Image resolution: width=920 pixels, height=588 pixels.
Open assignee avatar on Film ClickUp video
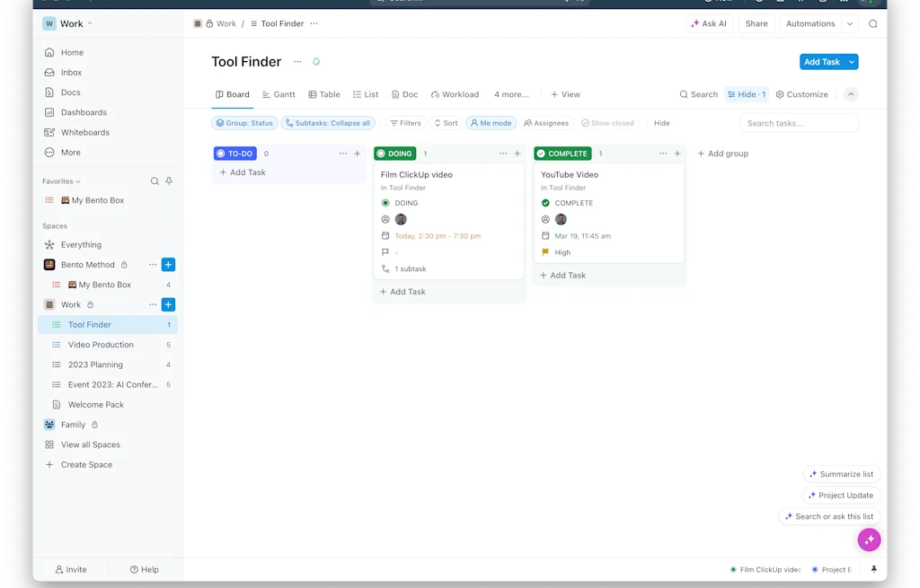point(401,219)
